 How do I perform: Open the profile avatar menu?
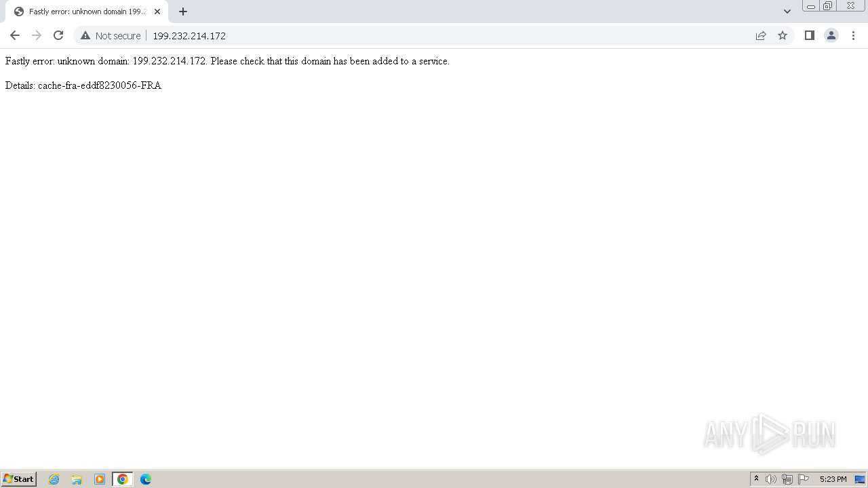831,35
